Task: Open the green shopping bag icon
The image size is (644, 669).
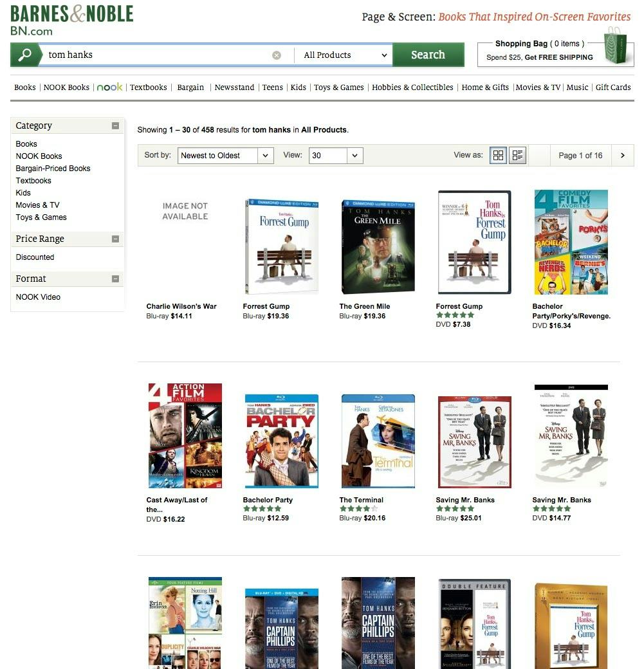Action: point(615,46)
